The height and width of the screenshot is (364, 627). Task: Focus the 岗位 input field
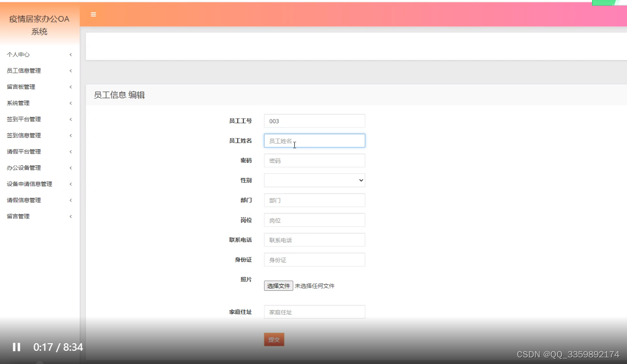click(315, 220)
